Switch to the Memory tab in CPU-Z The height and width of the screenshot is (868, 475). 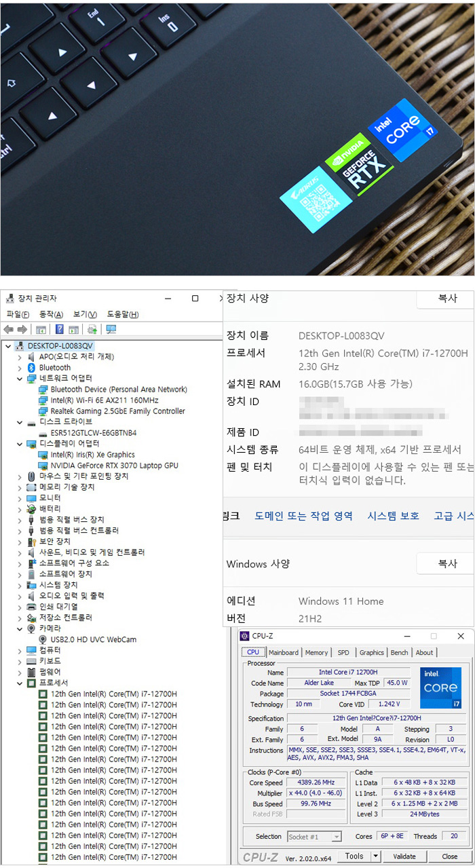coord(316,652)
